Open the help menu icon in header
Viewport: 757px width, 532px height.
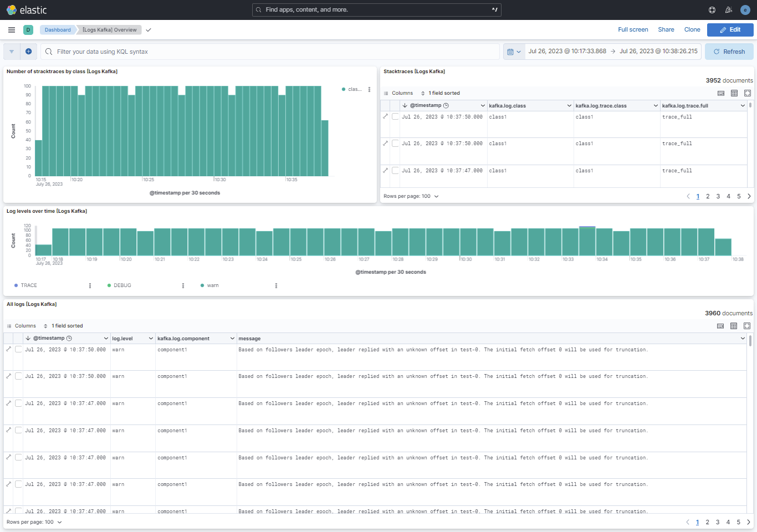coord(712,10)
